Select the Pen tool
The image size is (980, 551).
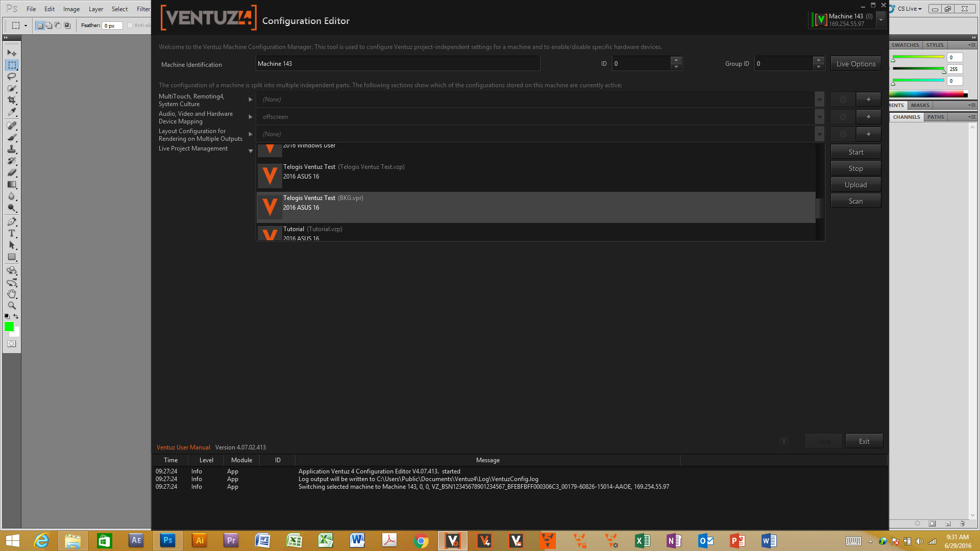pyautogui.click(x=12, y=221)
